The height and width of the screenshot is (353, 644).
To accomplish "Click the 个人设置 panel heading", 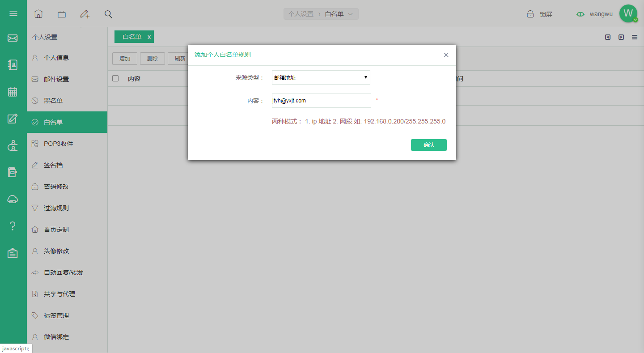I will pos(45,37).
